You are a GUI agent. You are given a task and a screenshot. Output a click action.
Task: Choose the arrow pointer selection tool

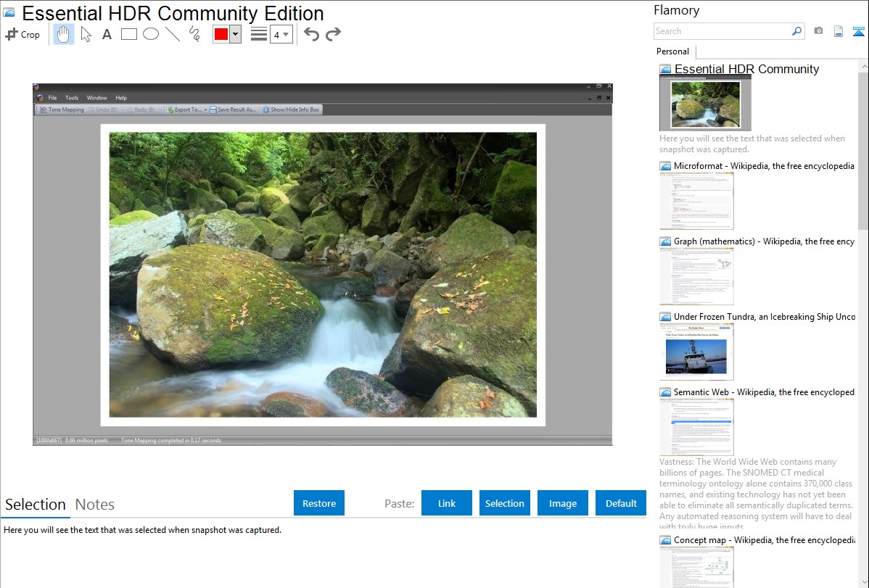[86, 34]
